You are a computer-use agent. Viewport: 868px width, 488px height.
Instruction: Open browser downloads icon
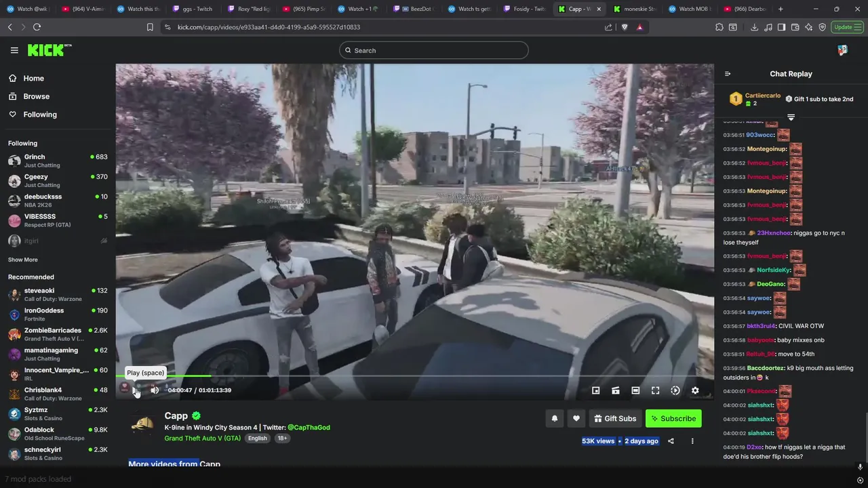754,27
